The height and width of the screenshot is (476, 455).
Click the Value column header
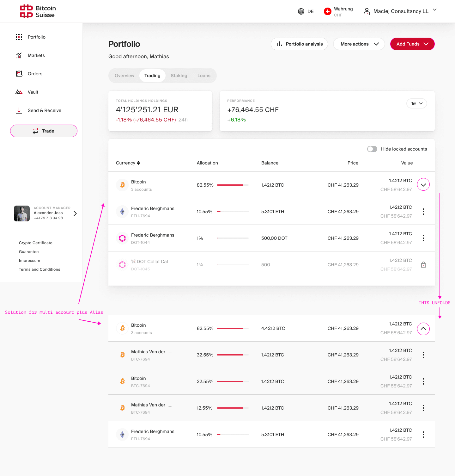click(x=407, y=163)
